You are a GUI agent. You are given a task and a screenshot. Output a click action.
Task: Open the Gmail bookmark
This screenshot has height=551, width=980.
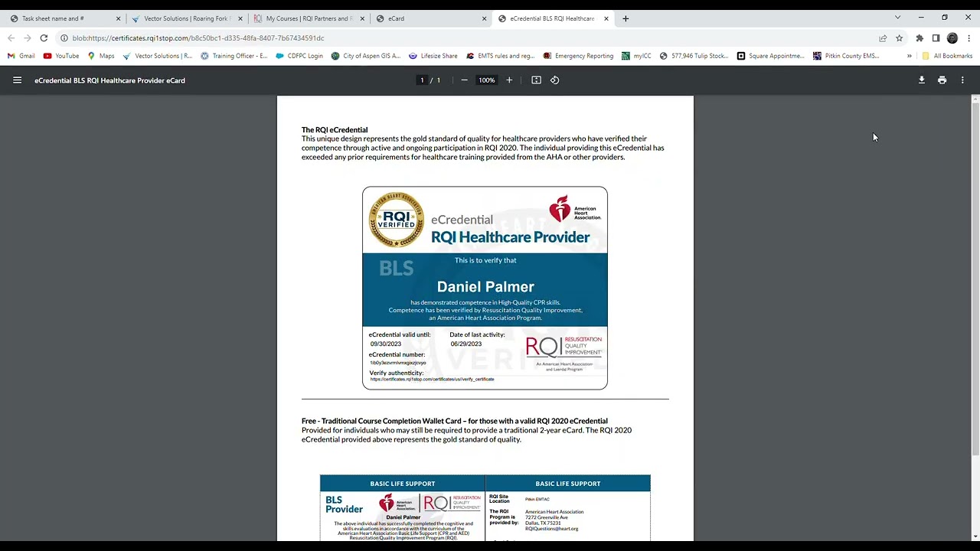pyautogui.click(x=21, y=56)
